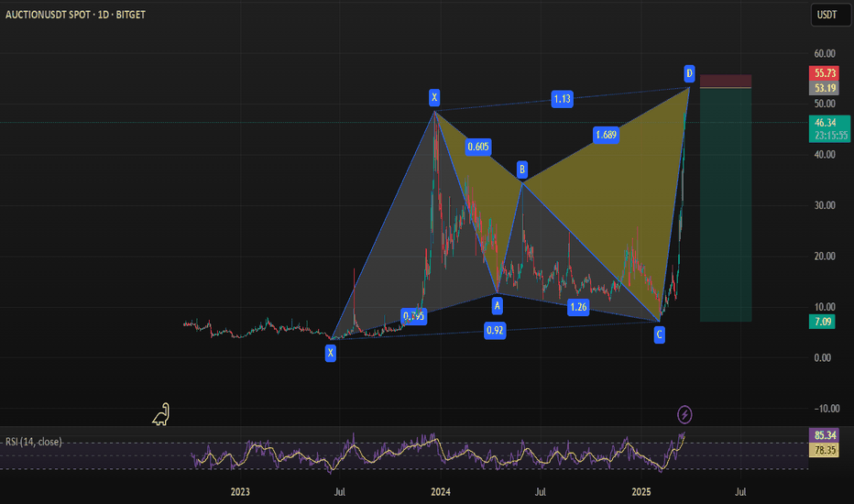Click the 2025 label on time axis
Viewport: 854px width, 504px height.
coord(641,492)
